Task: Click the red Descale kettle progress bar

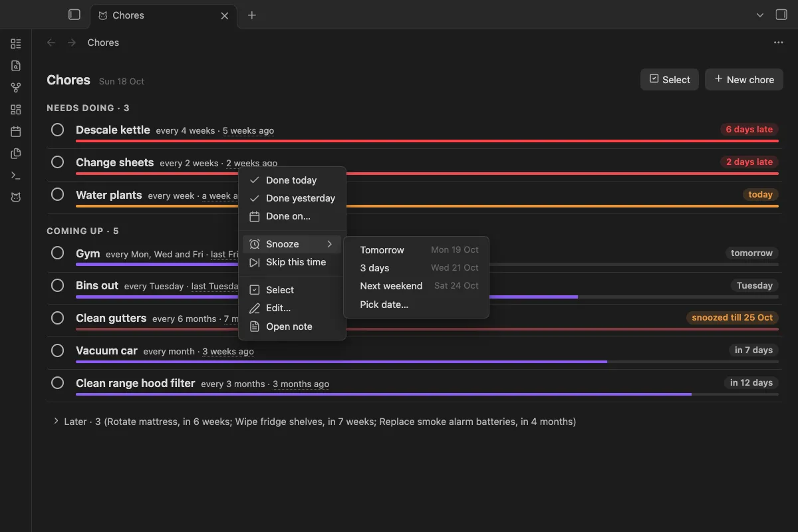Action: pyautogui.click(x=427, y=141)
